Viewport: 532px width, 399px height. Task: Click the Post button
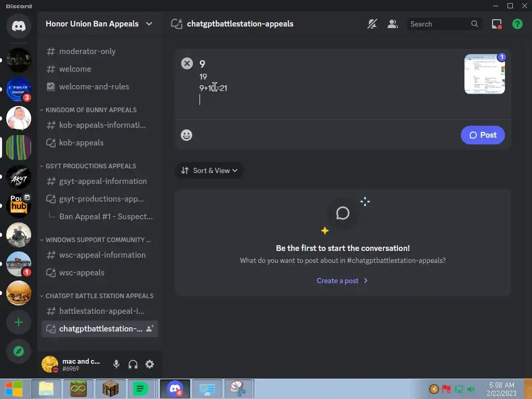point(483,135)
